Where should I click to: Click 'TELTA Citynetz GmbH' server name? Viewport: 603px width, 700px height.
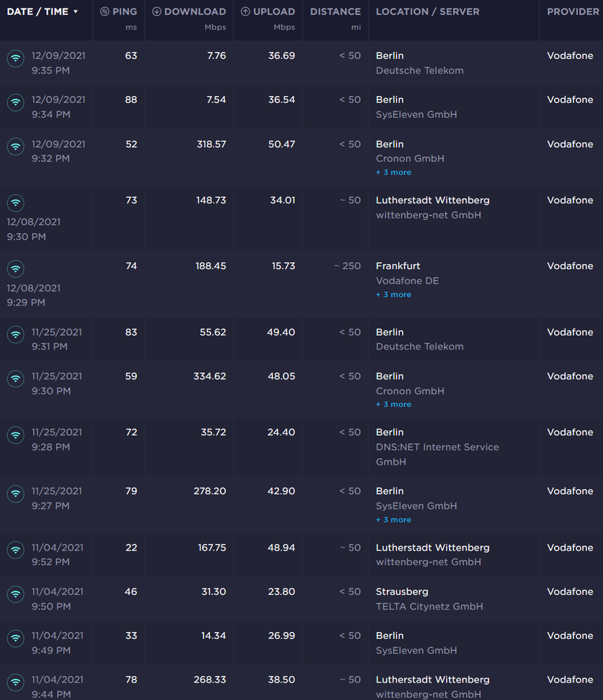(429, 606)
